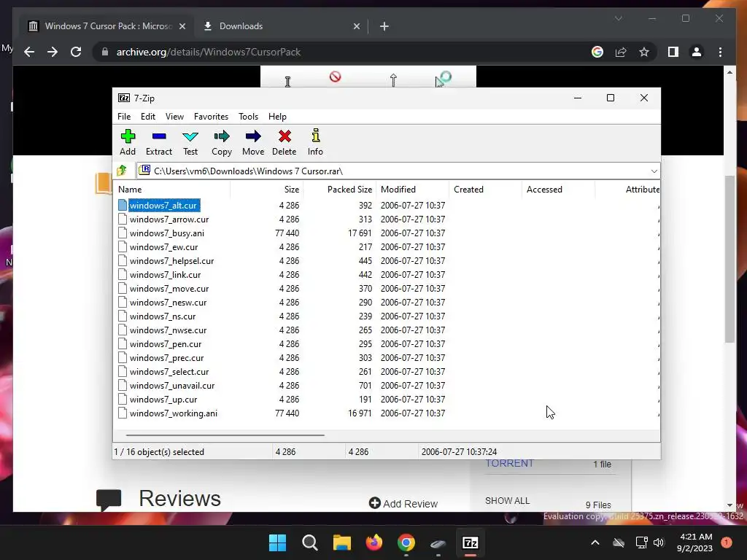Sort by Accessed column header
The height and width of the screenshot is (560, 747).
(558, 190)
